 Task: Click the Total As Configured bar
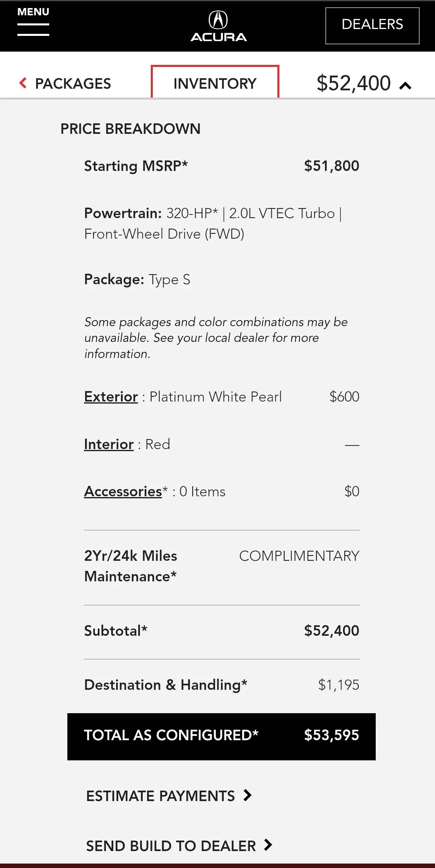pos(221,736)
